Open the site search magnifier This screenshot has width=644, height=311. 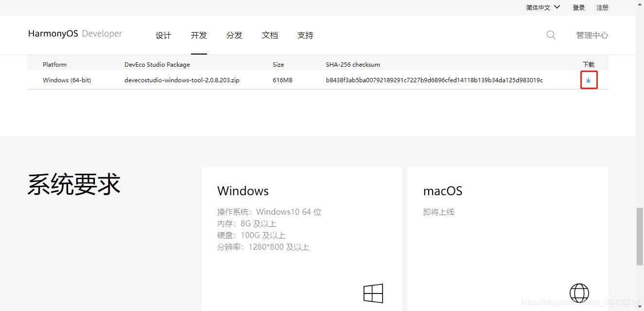coord(551,35)
